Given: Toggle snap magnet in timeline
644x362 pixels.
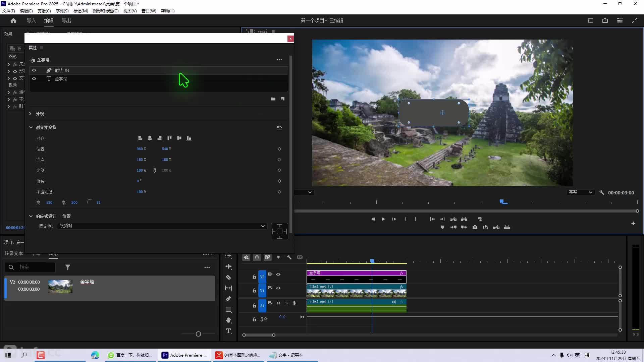Looking at the screenshot, I should coord(257,257).
